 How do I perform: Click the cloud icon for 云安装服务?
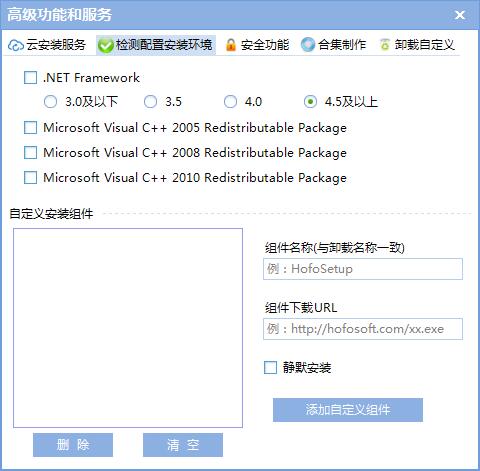[16, 45]
